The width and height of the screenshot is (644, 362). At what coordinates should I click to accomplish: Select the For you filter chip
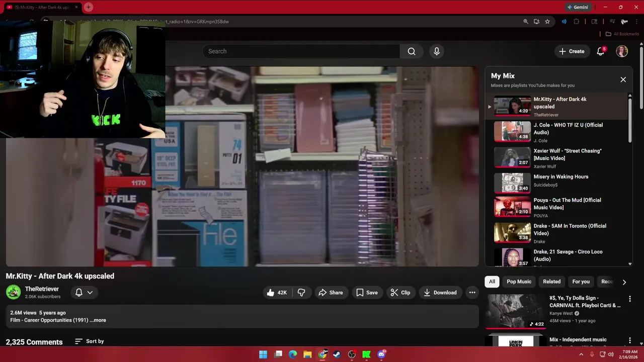pyautogui.click(x=581, y=282)
